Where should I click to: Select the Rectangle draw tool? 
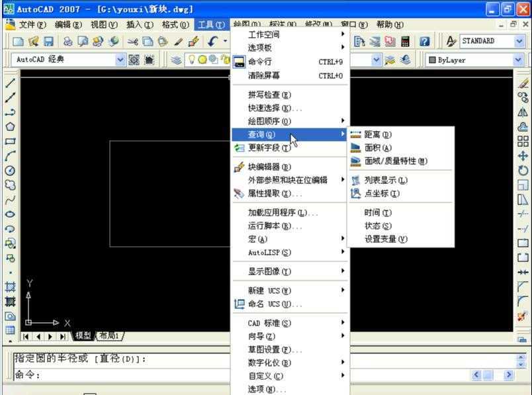click(x=10, y=142)
